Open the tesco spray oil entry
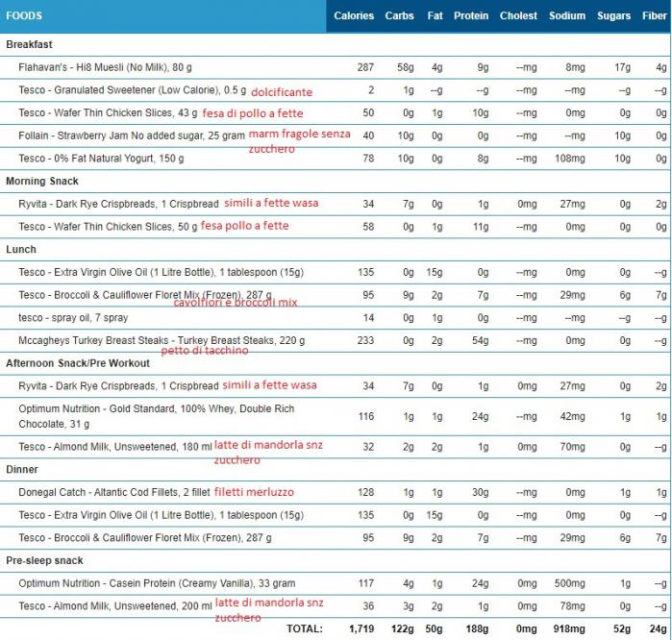The width and height of the screenshot is (672, 640). click(x=73, y=317)
